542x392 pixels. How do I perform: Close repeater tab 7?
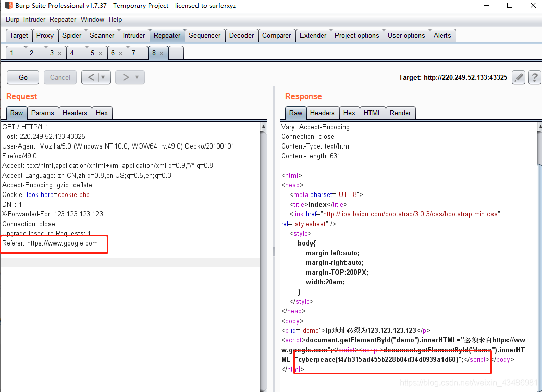(141, 53)
